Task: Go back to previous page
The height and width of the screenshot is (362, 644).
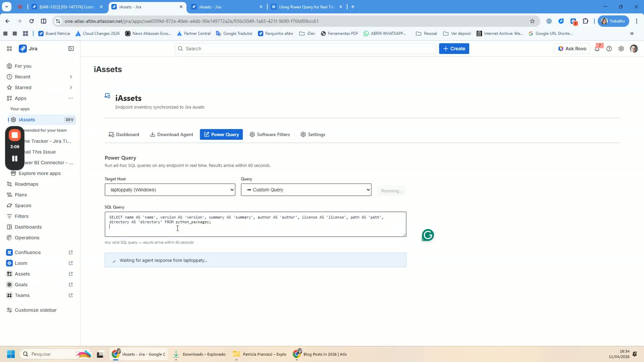Action: pyautogui.click(x=7, y=21)
